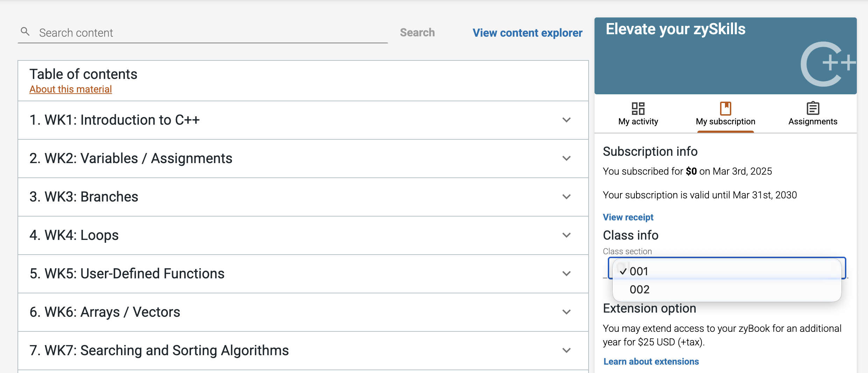Image resolution: width=868 pixels, height=373 pixels.
Task: Expand the WK4 Loops chevron
Action: (567, 235)
